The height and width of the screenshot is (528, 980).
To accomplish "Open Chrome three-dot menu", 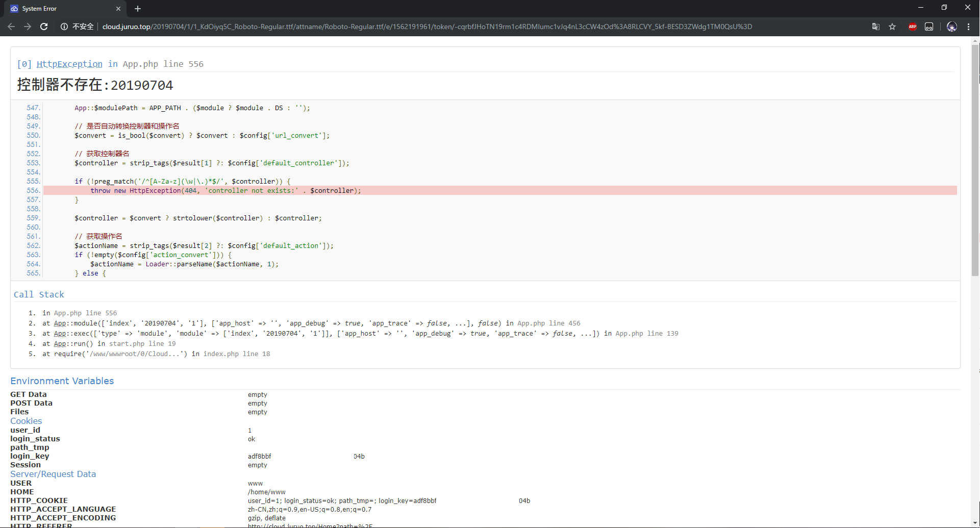I will [x=968, y=27].
